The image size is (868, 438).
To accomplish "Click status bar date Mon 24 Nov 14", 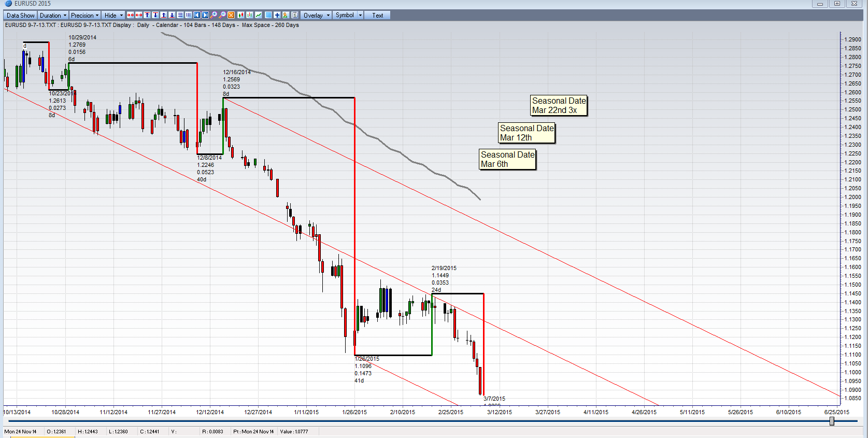I will click(21, 431).
